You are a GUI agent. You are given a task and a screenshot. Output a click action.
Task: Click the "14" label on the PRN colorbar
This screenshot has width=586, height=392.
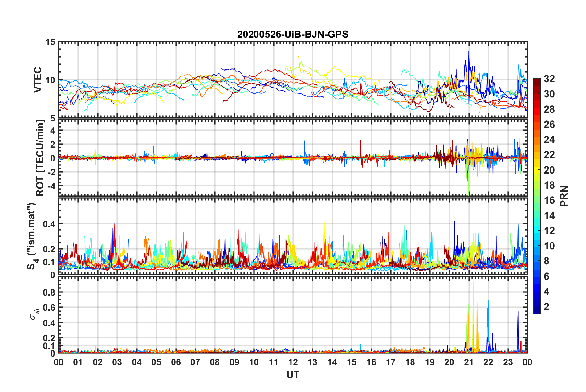point(549,215)
